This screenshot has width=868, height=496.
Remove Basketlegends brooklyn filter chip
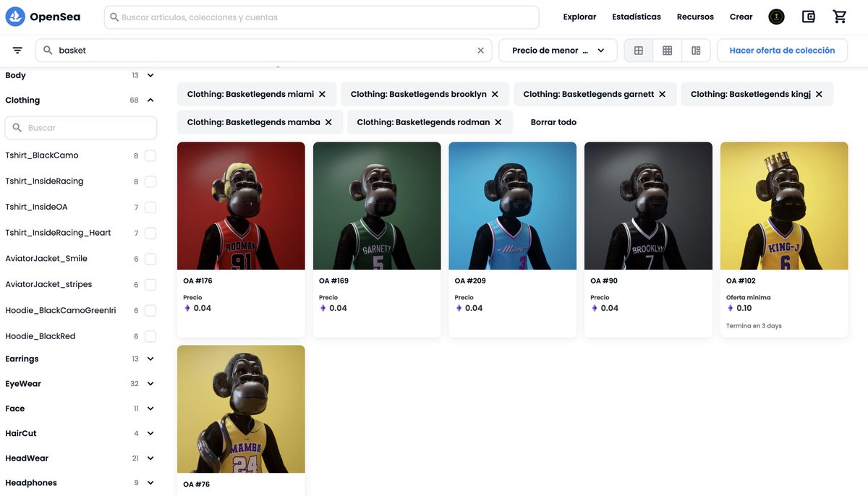pos(495,94)
